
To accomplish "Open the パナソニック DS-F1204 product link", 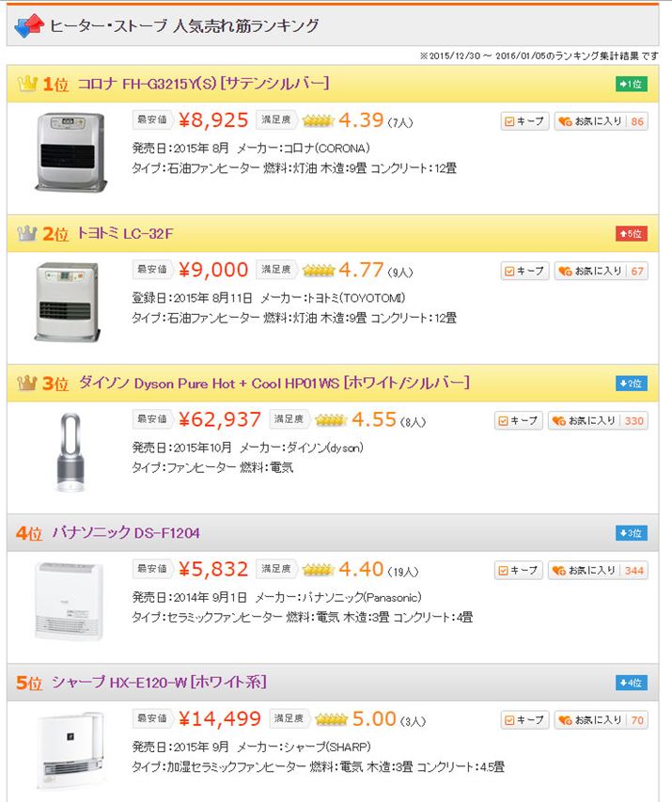I will [126, 533].
